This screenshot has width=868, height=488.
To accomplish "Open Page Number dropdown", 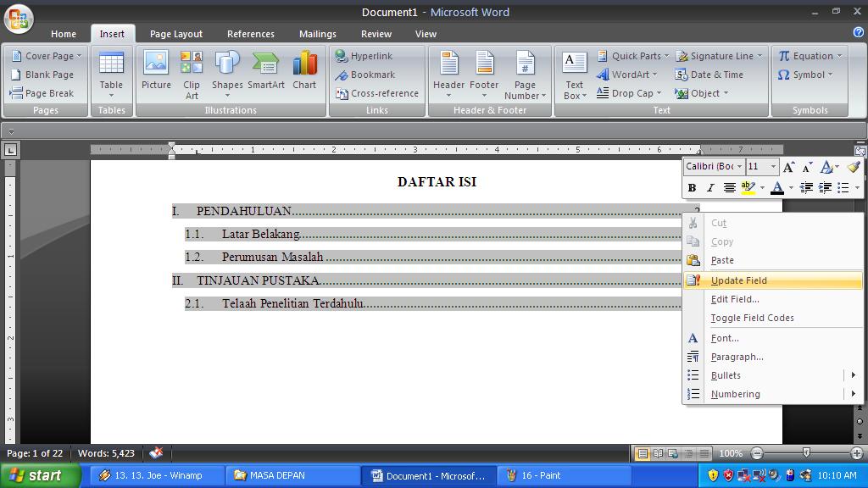I will tap(525, 75).
